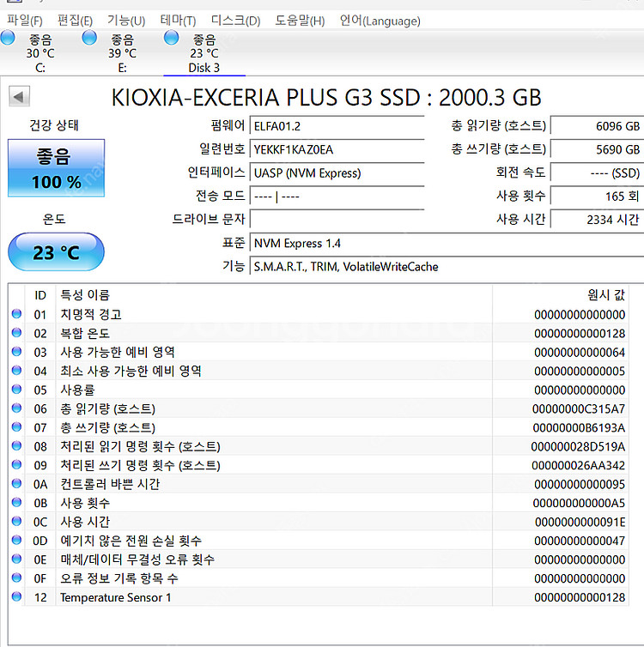The image size is (644, 647).
Task: Click the status icon for attribute 09
Action: [16, 464]
